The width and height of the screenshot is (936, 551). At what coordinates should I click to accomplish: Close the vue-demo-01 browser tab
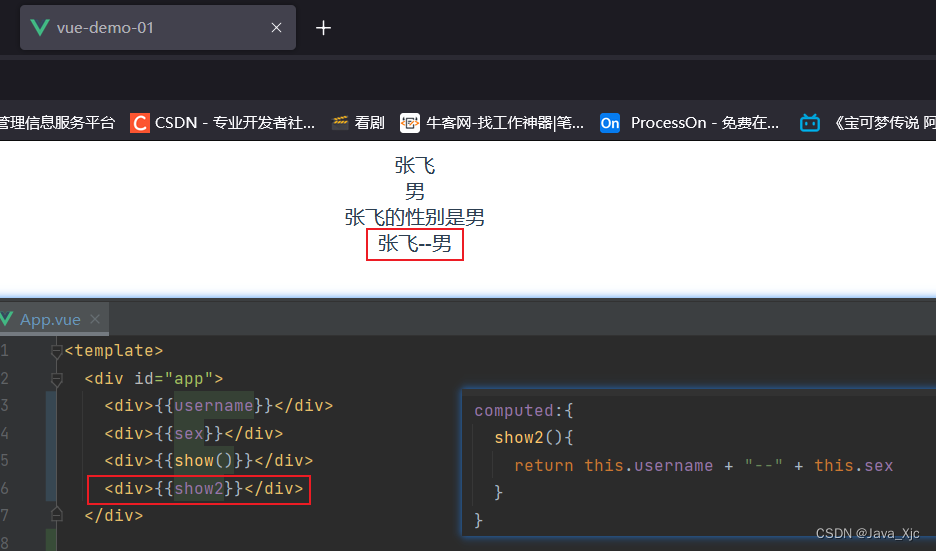tap(276, 27)
